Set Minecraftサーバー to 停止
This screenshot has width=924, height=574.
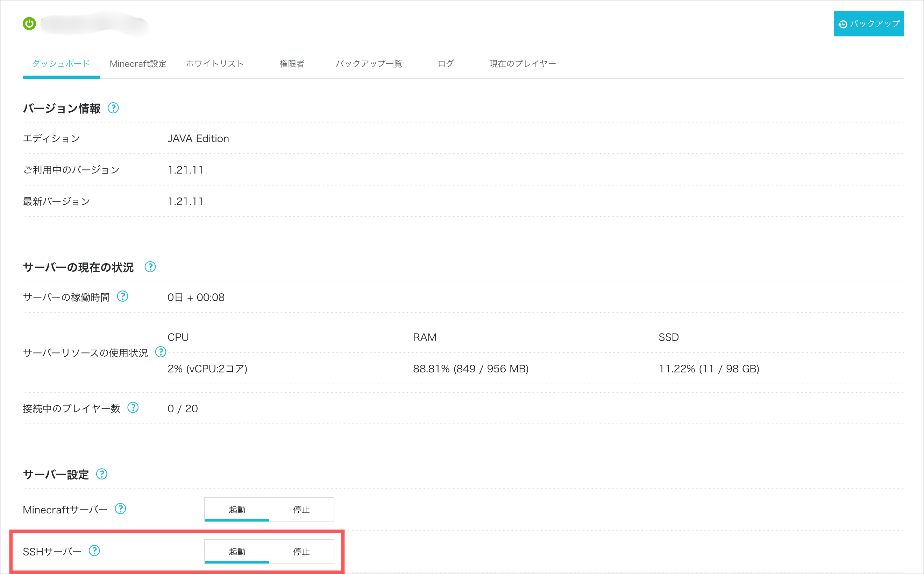[x=301, y=510]
